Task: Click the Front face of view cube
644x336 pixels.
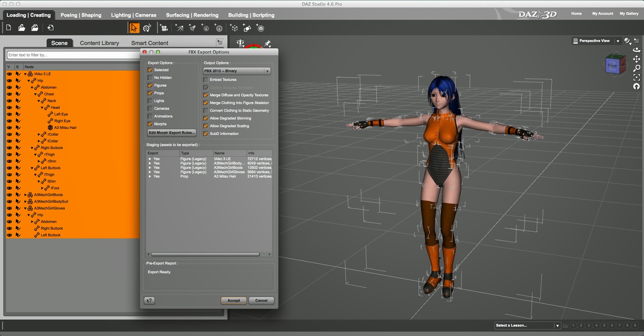Action: 612,66
